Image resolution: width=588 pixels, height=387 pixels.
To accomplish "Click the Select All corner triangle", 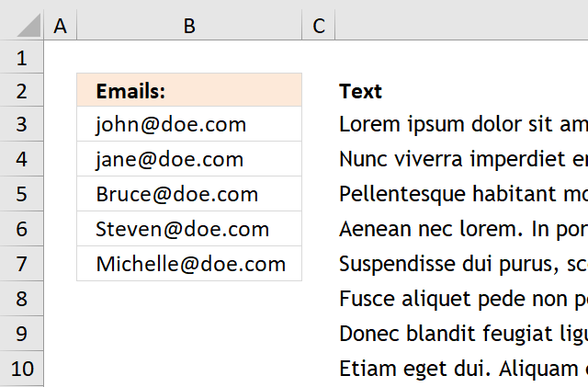I will pyautogui.click(x=28, y=25).
